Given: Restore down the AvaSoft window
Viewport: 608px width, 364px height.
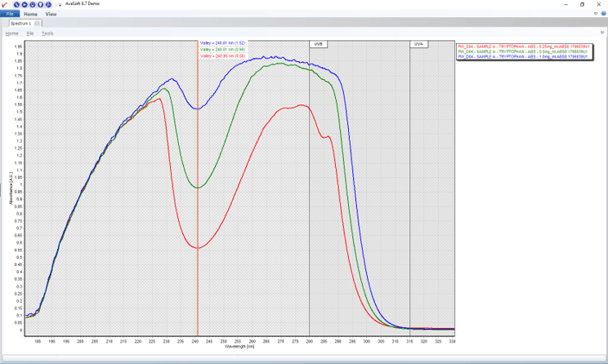Looking at the screenshot, I should (582, 5).
